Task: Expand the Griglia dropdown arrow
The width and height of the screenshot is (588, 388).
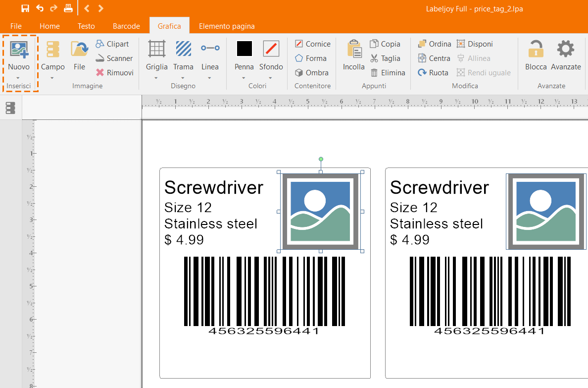Action: pos(156,78)
